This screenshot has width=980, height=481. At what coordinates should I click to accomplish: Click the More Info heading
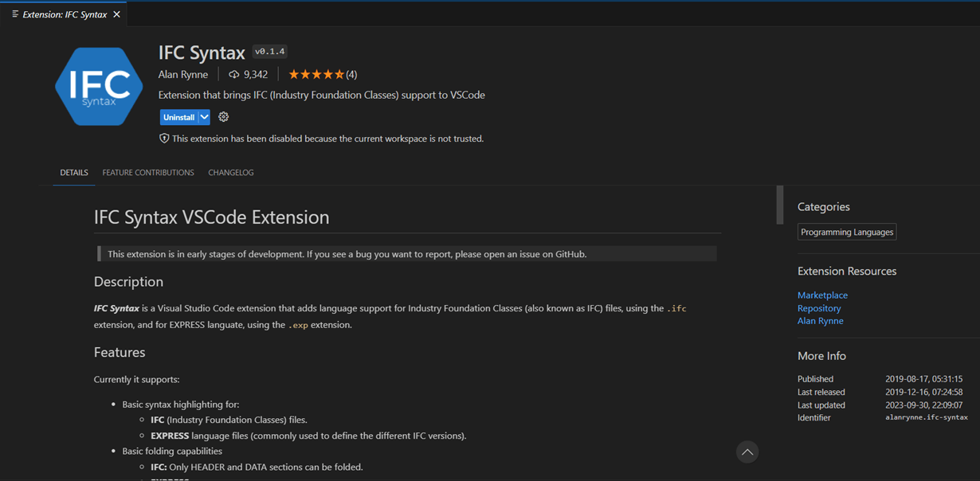(x=821, y=356)
